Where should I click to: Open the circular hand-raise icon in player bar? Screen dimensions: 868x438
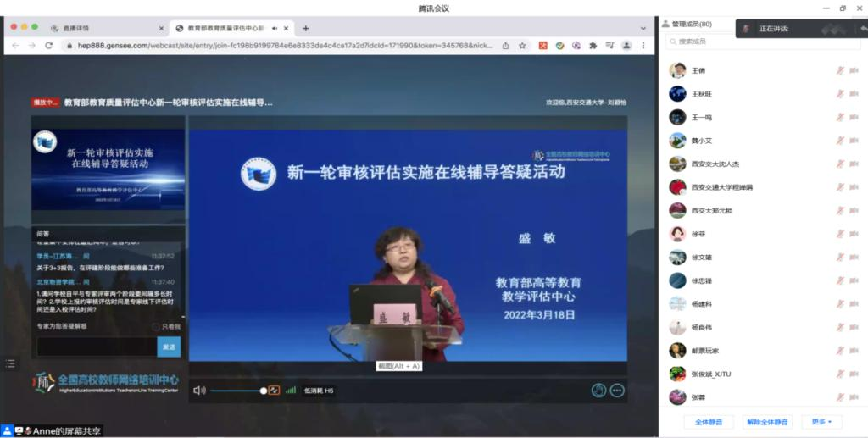[598, 391]
